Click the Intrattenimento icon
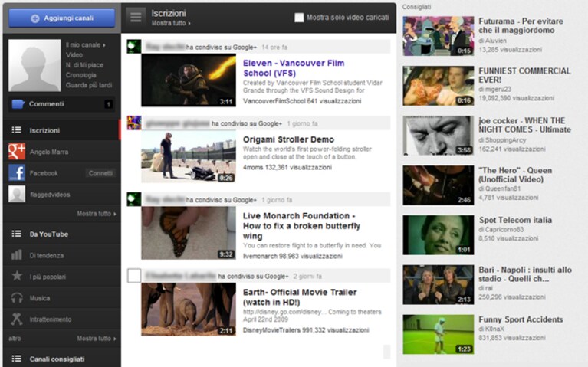 pyautogui.click(x=17, y=319)
